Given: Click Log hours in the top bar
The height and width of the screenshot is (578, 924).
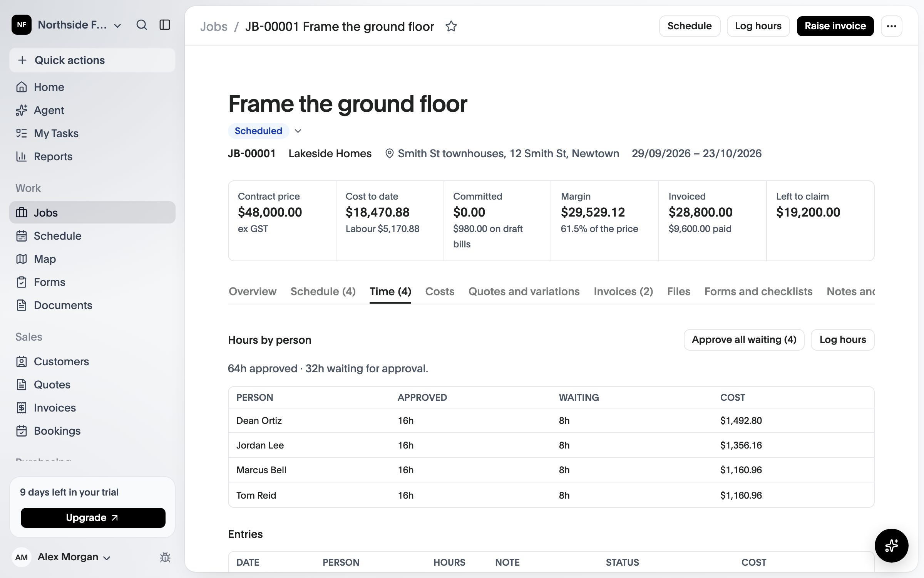Looking at the screenshot, I should click(758, 26).
